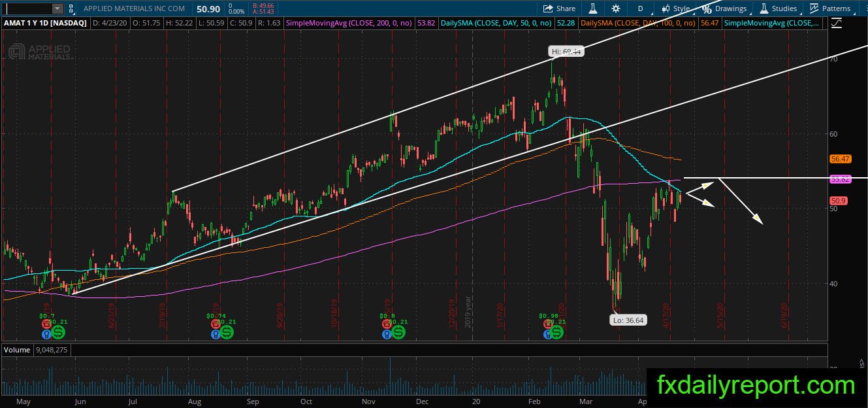The image size is (868, 408).
Task: Click the 0.00% change value in header
Action: click(x=235, y=12)
